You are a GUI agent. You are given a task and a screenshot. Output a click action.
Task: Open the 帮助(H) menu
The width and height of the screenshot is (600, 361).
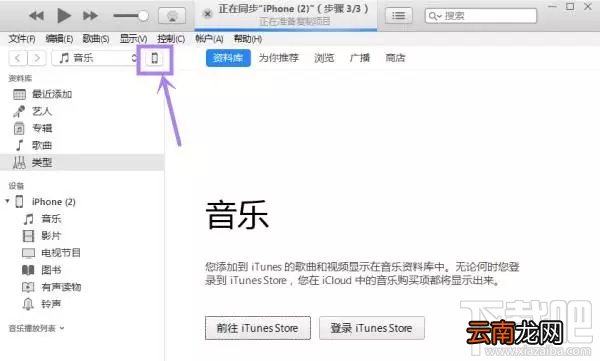click(248, 39)
